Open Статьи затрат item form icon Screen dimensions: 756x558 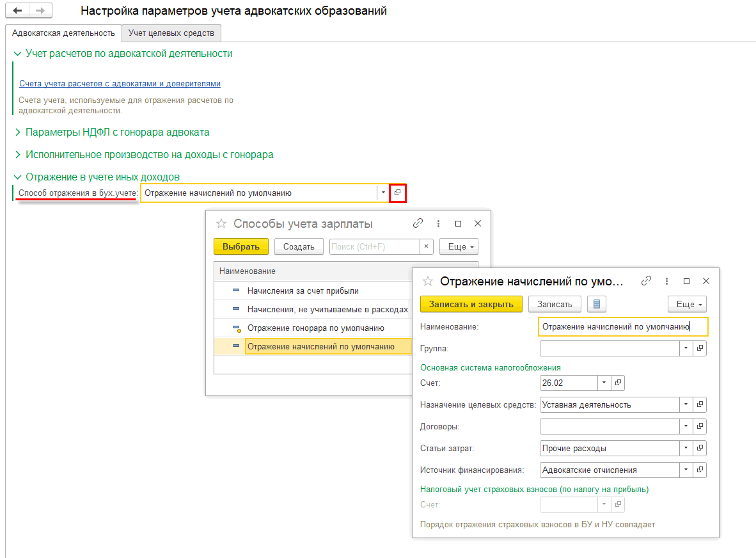point(700,448)
